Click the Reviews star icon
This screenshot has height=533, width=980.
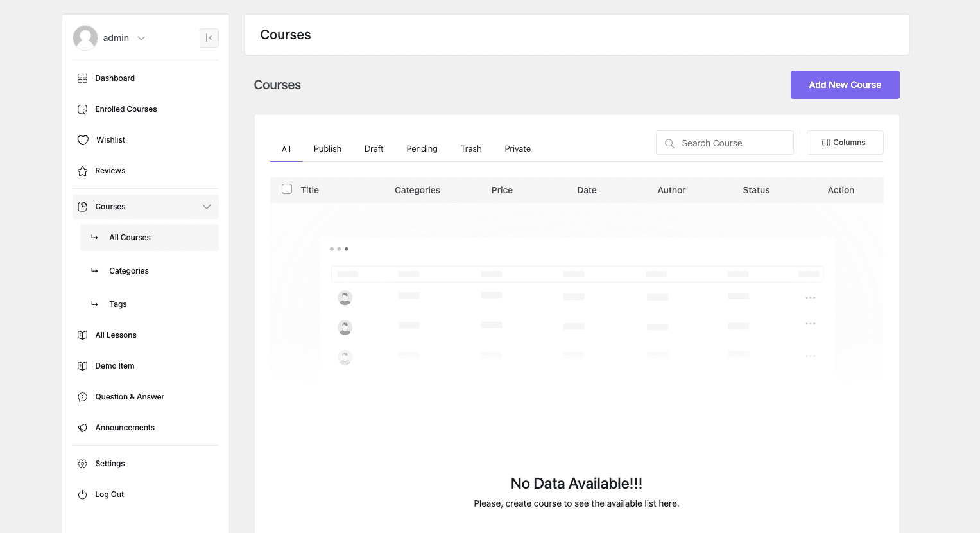[82, 171]
